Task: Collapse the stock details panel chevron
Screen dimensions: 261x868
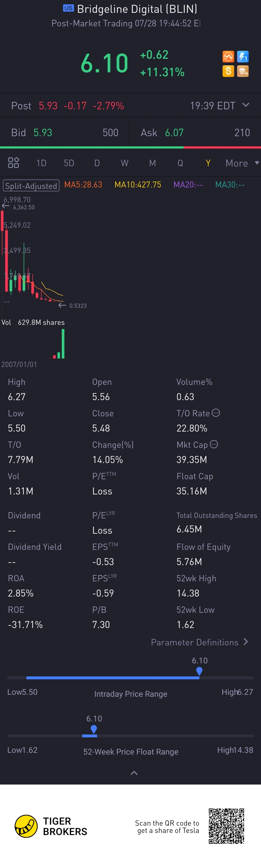Action: tap(134, 773)
